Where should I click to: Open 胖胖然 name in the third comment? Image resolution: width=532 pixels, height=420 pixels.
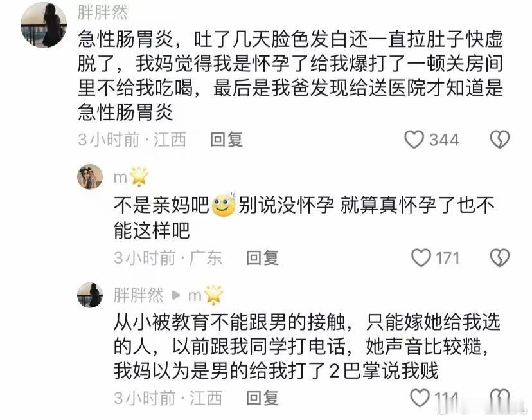138,295
